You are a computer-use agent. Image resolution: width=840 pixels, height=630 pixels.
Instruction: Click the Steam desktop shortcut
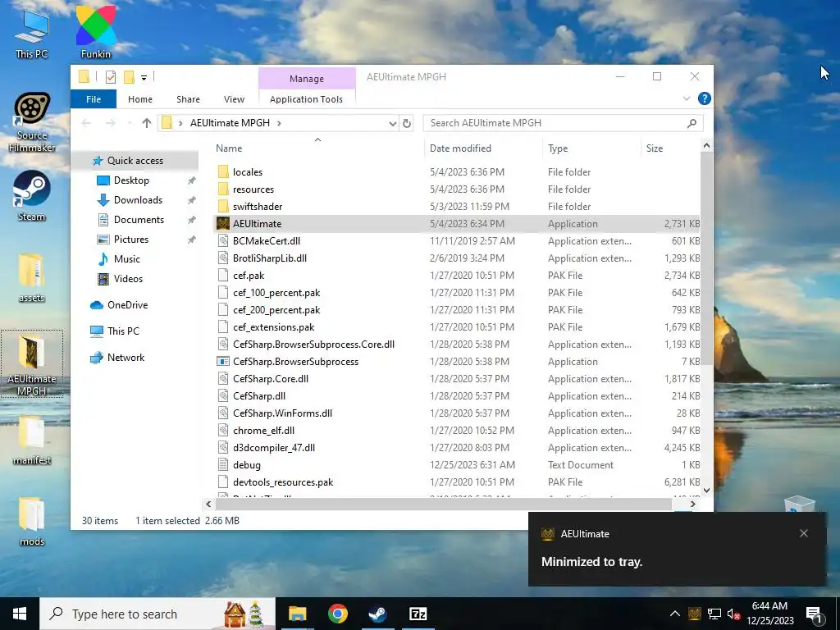coord(32,195)
